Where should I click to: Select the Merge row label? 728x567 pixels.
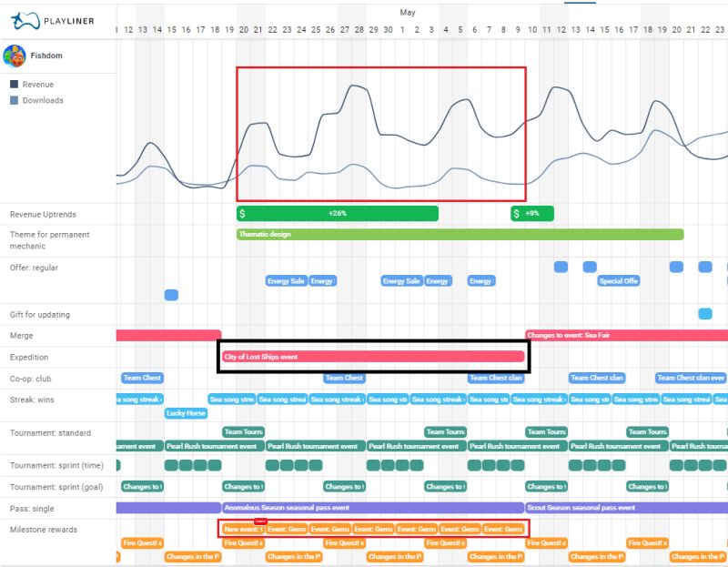point(21,336)
